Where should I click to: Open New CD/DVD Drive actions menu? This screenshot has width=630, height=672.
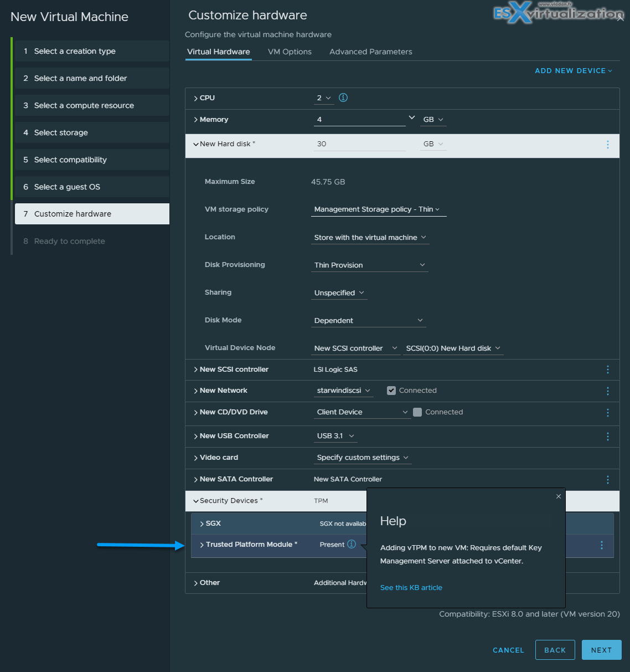[608, 413]
